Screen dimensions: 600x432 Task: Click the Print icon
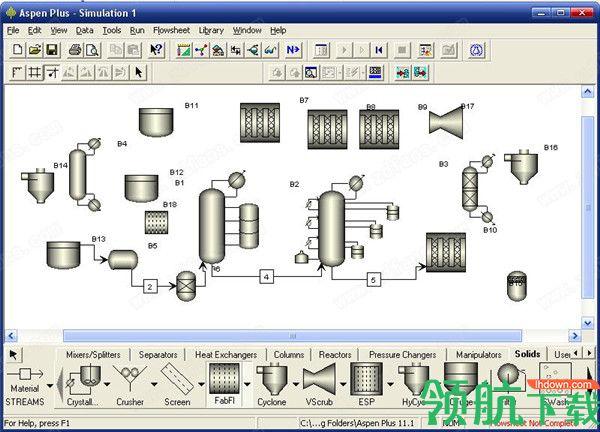(x=75, y=50)
